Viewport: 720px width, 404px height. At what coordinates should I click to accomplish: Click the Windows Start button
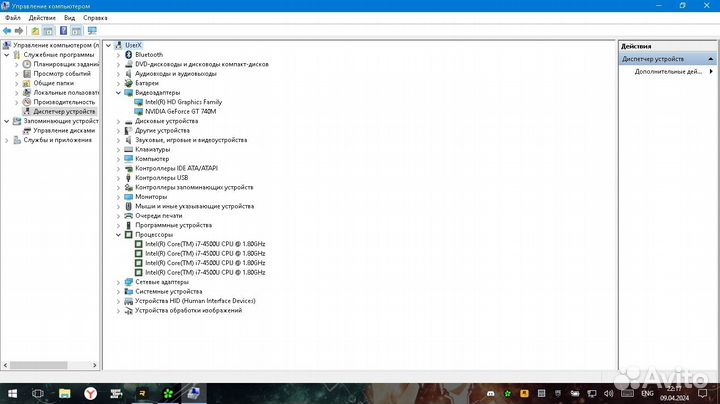click(12, 393)
